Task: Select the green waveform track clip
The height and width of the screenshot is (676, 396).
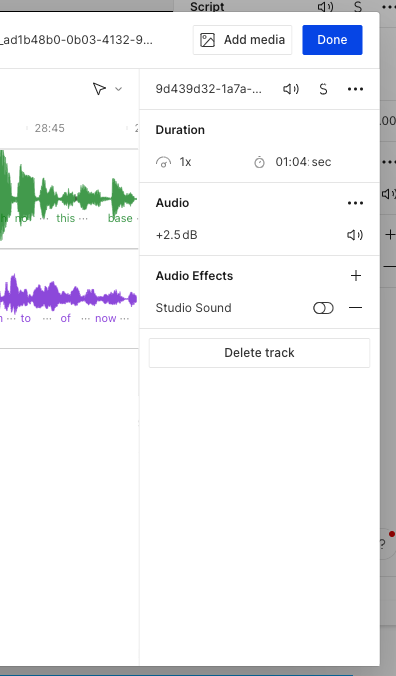Action: tap(69, 199)
